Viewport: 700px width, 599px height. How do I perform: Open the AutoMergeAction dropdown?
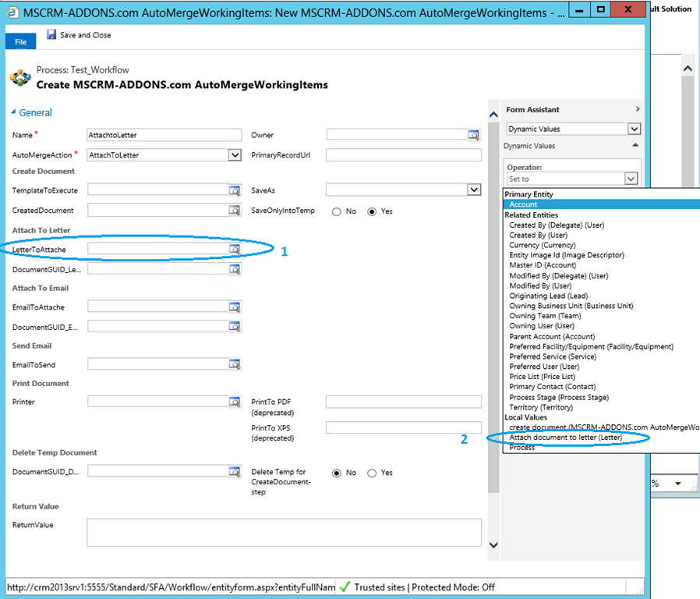pos(235,155)
